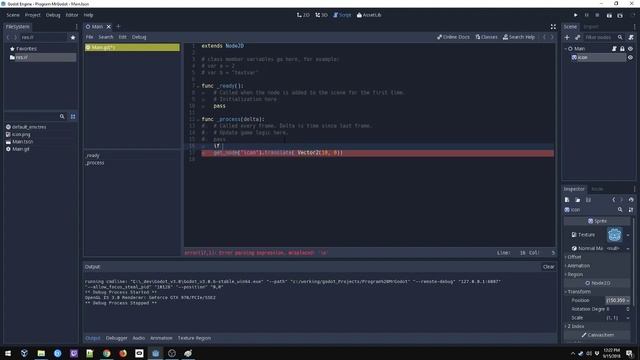This screenshot has height=360, width=640.
Task: Pause the running scene
Action: [x=587, y=15]
